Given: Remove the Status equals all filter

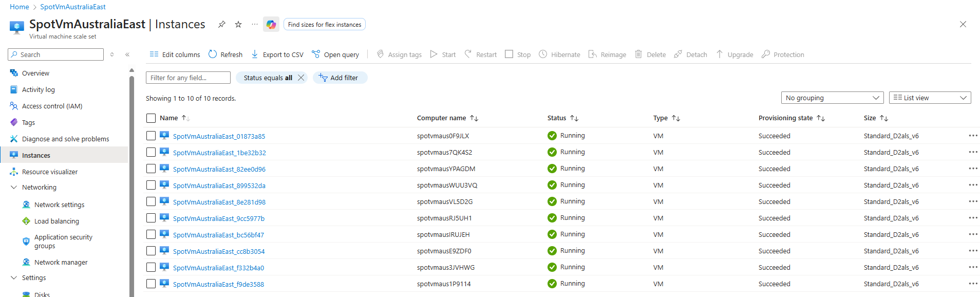Looking at the screenshot, I should pyautogui.click(x=301, y=78).
